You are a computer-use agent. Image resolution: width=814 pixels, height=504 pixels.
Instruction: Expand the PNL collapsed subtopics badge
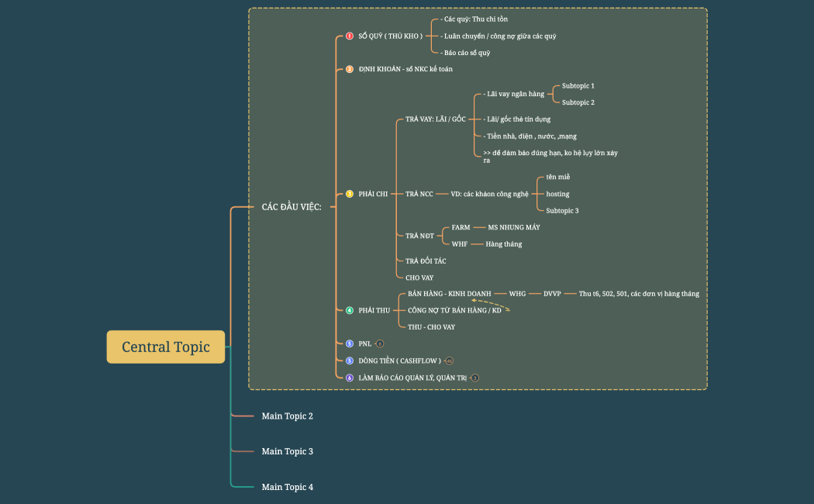[380, 343]
